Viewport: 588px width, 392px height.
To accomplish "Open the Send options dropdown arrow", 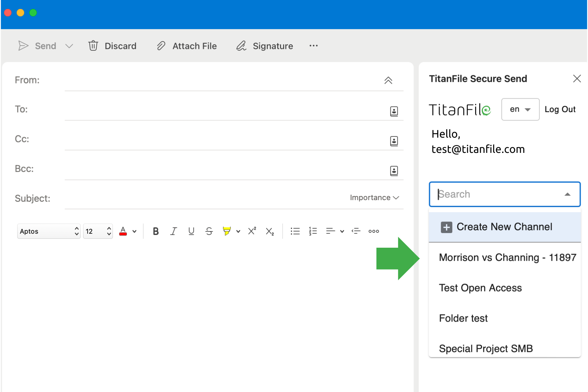I will pyautogui.click(x=69, y=46).
